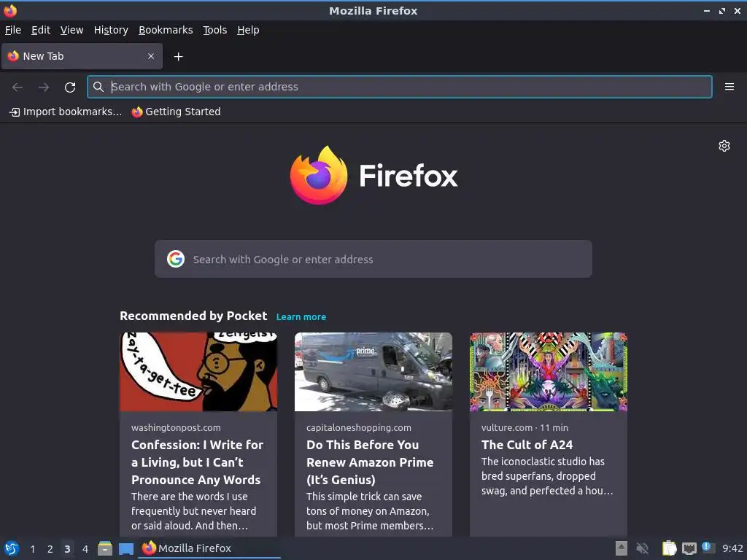The height and width of the screenshot is (560, 747).
Task: Click the Recommended by Pocket heading
Action: [x=193, y=316]
